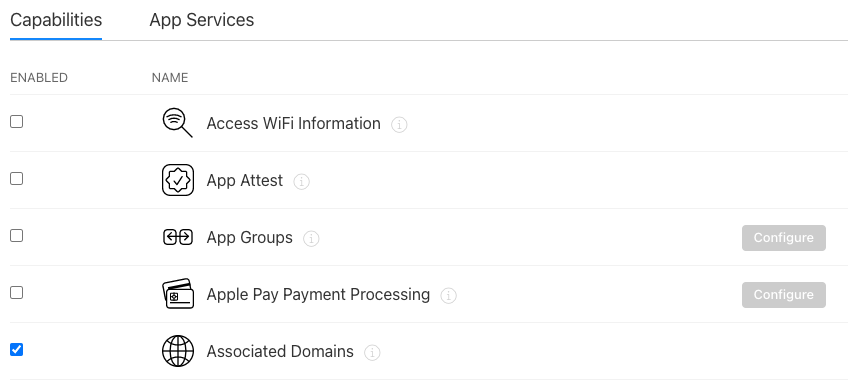
Task: Click the Associated Domains globe icon
Action: pos(178,351)
